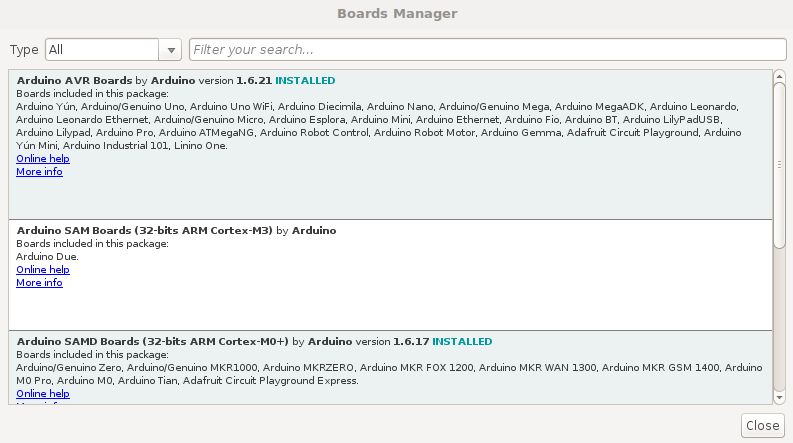The width and height of the screenshot is (793, 443).
Task: Select the Arduino AVR Boards package title
Action: [74, 80]
